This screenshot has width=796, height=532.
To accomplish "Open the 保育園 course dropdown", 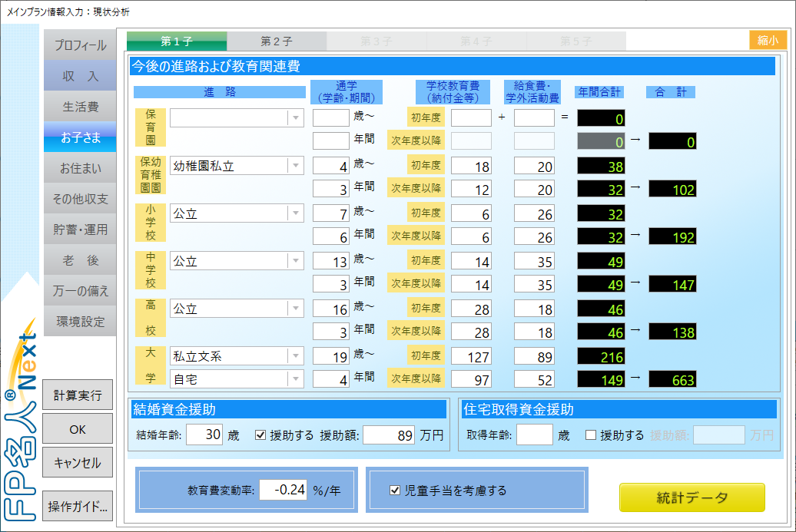I will 295,117.
